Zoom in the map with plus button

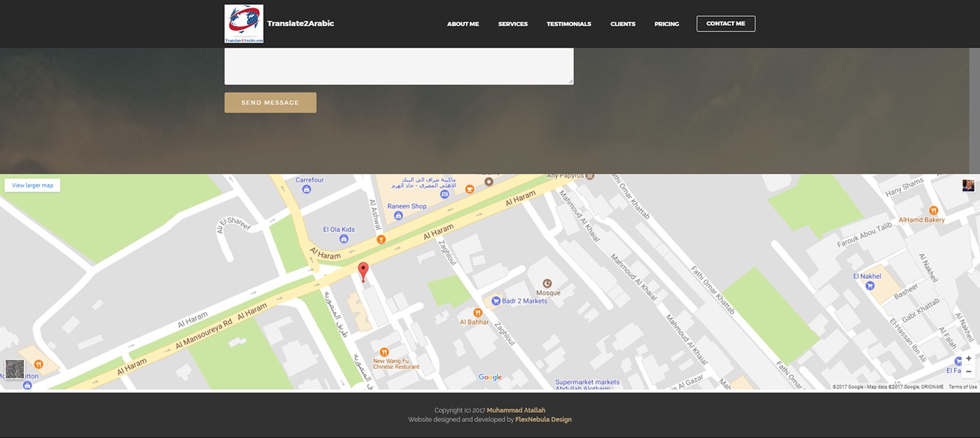click(969, 358)
